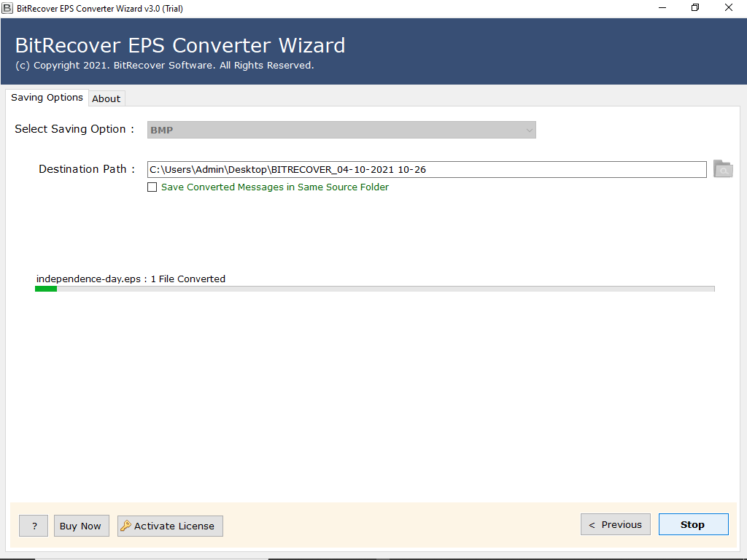Screen dimensions: 747x560
Task: Restore down the application window
Action: point(695,7)
